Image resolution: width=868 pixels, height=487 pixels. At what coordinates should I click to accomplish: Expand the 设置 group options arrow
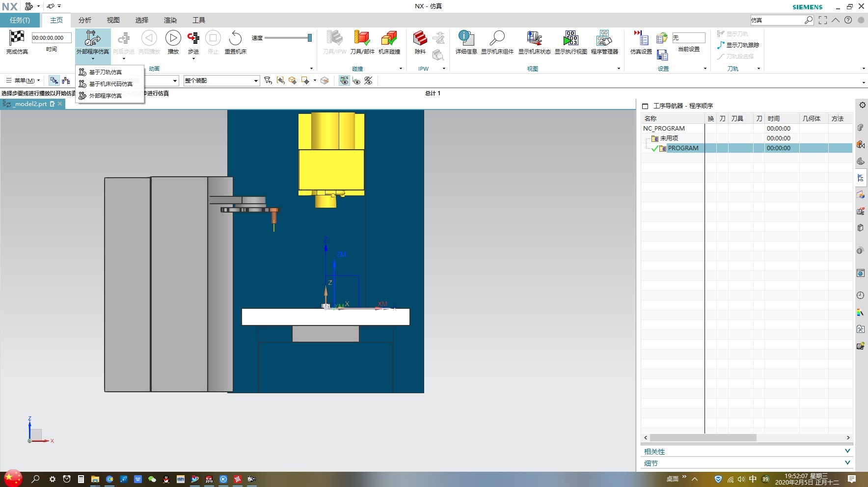coord(705,69)
